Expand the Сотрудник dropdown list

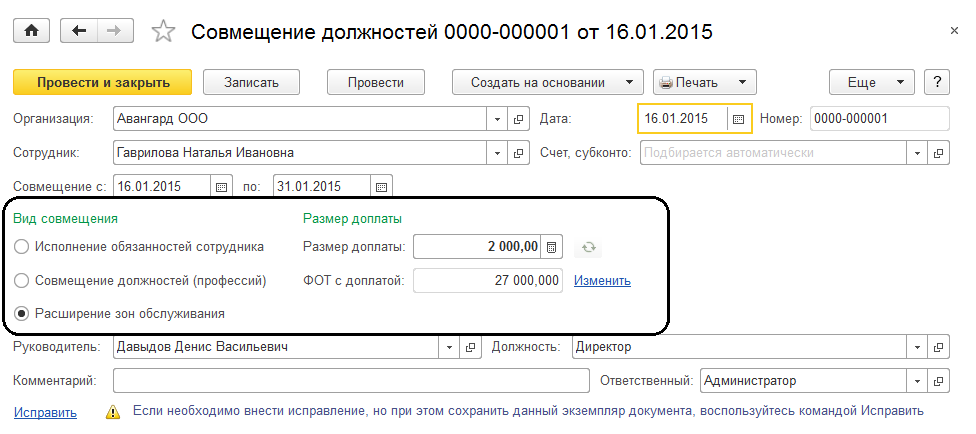click(x=498, y=153)
